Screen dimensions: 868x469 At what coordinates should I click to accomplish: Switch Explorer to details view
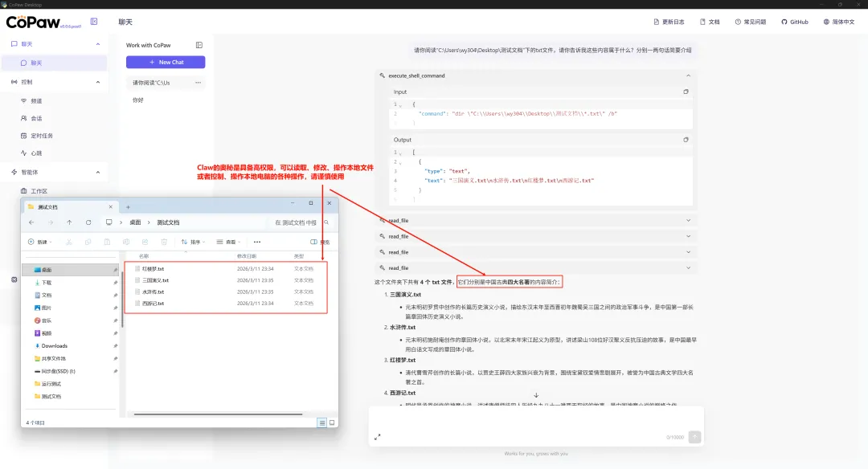pyautogui.click(x=321, y=422)
